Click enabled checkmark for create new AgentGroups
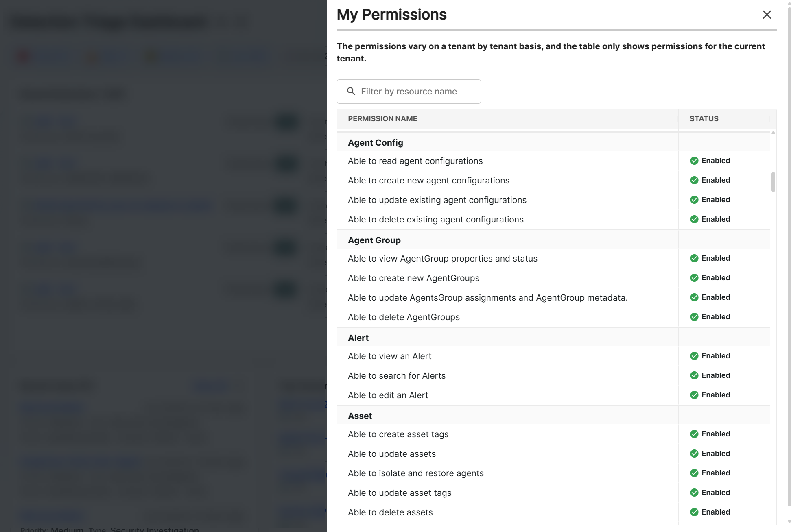The image size is (791, 532). [694, 278]
